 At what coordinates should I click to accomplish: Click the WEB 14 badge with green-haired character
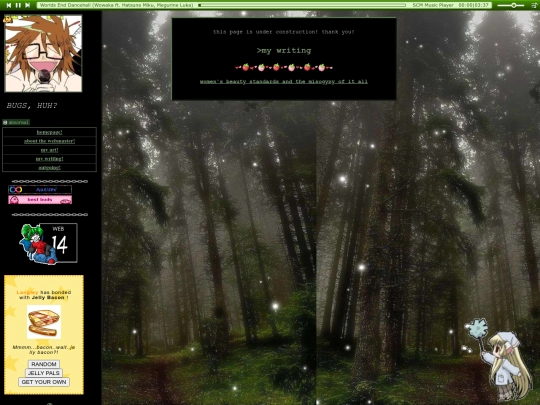49,243
